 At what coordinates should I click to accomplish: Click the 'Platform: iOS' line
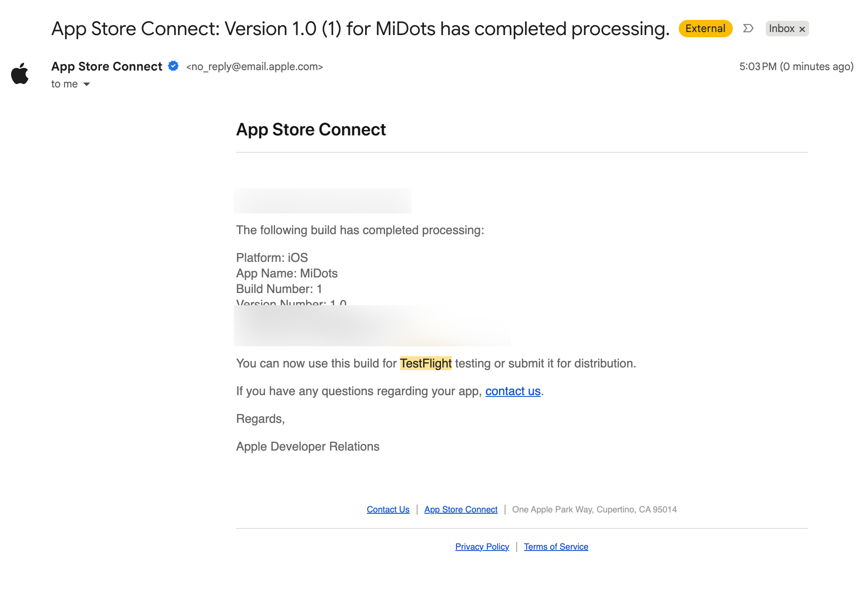[272, 258]
